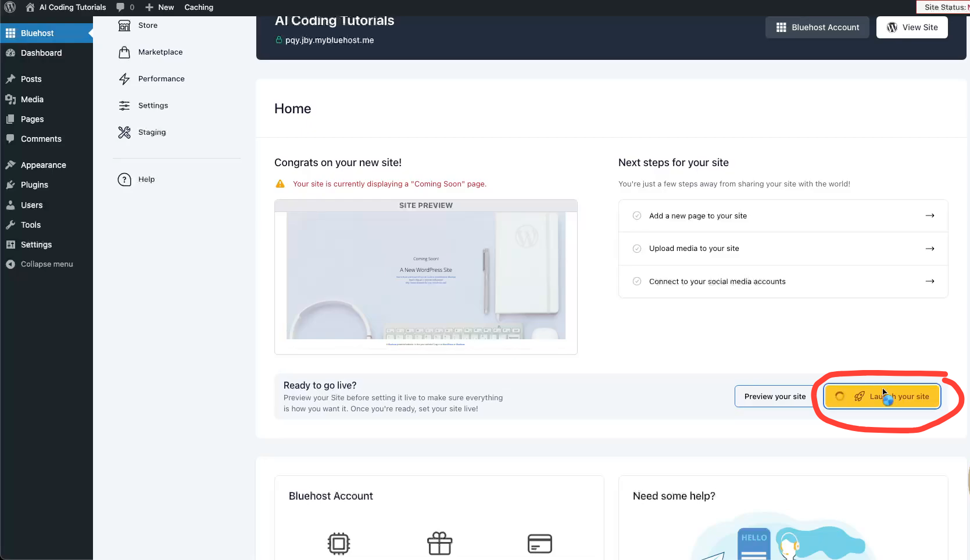
Task: Click the View Site button
Action: click(912, 27)
